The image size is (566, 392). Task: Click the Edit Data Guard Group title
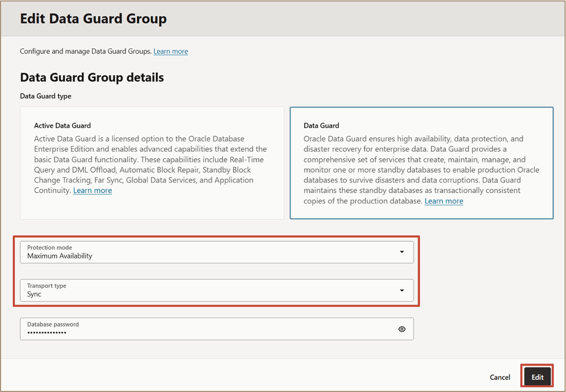pyautogui.click(x=94, y=18)
